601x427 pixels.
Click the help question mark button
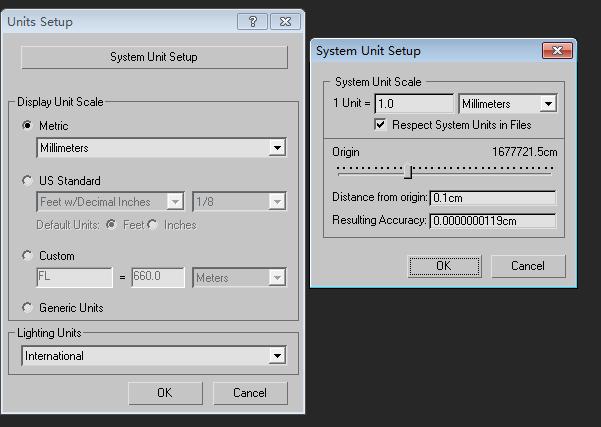click(x=251, y=21)
